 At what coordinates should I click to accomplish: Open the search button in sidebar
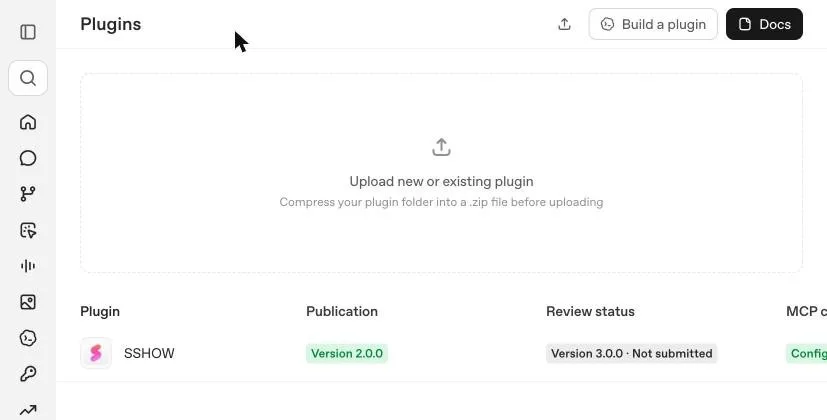click(28, 78)
